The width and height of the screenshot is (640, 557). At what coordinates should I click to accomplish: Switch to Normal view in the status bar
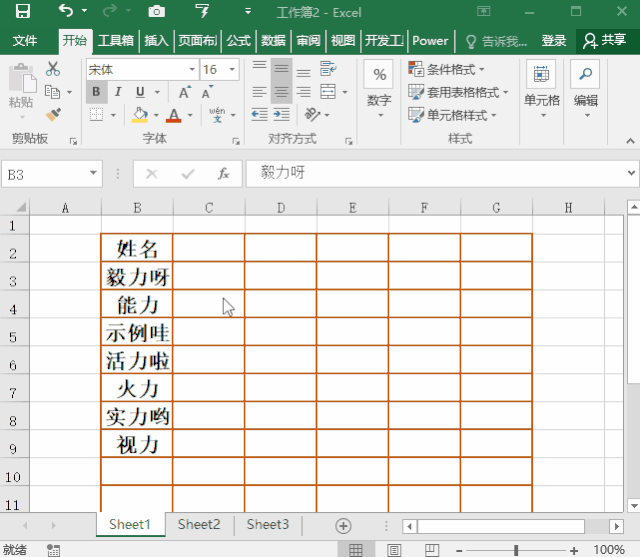pos(356,550)
